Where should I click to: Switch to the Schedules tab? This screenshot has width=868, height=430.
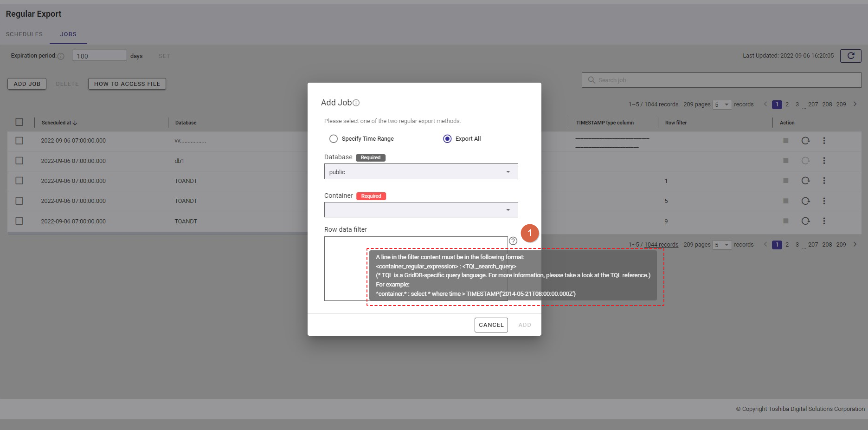pyautogui.click(x=24, y=34)
